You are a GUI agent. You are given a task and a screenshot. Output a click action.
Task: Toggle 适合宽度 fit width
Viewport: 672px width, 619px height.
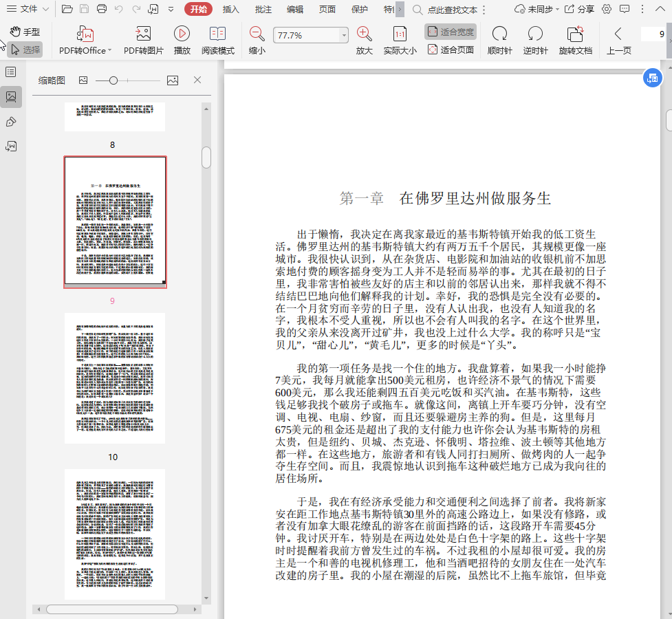pyautogui.click(x=451, y=32)
